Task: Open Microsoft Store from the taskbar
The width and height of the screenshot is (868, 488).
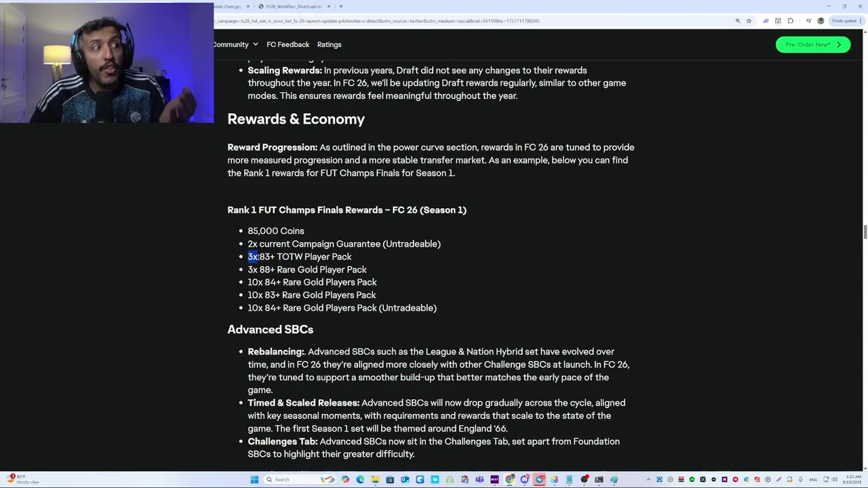Action: coord(390,479)
